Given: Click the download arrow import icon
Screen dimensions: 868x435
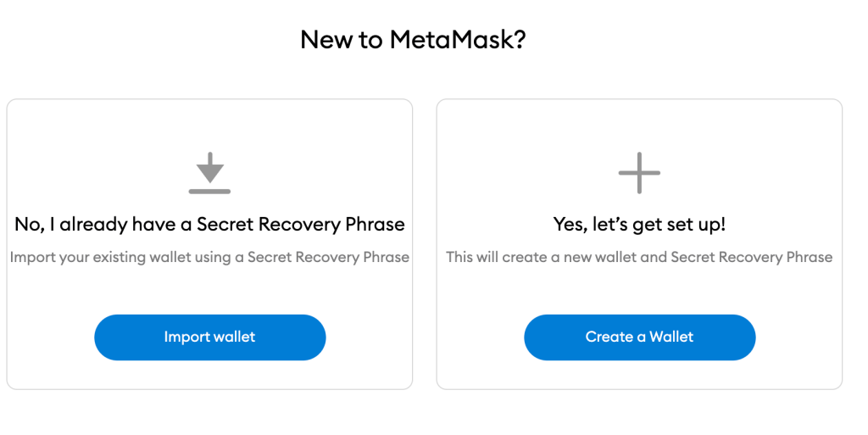Looking at the screenshot, I should tap(209, 173).
